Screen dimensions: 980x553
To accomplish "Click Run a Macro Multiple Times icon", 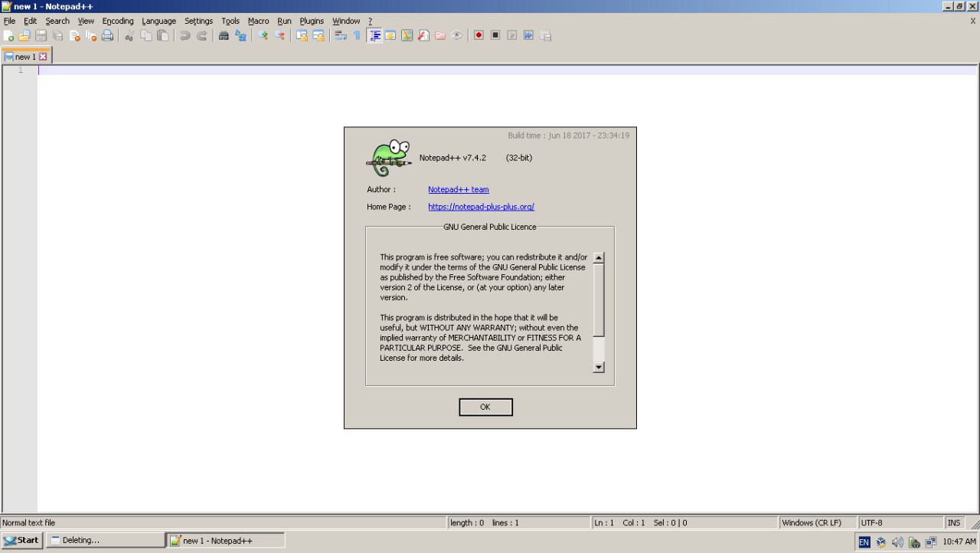I will pyautogui.click(x=528, y=35).
